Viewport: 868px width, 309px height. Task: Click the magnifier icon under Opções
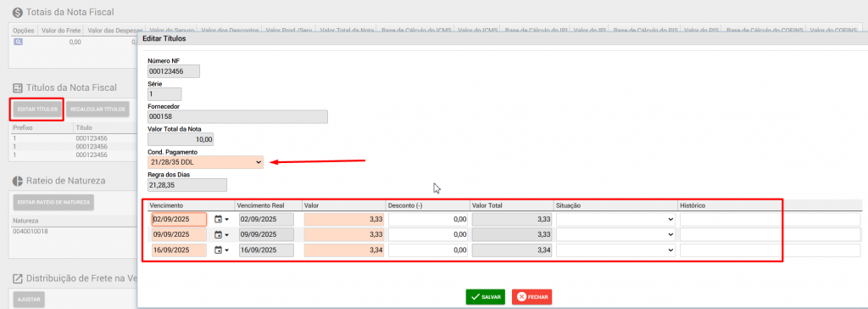pyautogui.click(x=18, y=42)
